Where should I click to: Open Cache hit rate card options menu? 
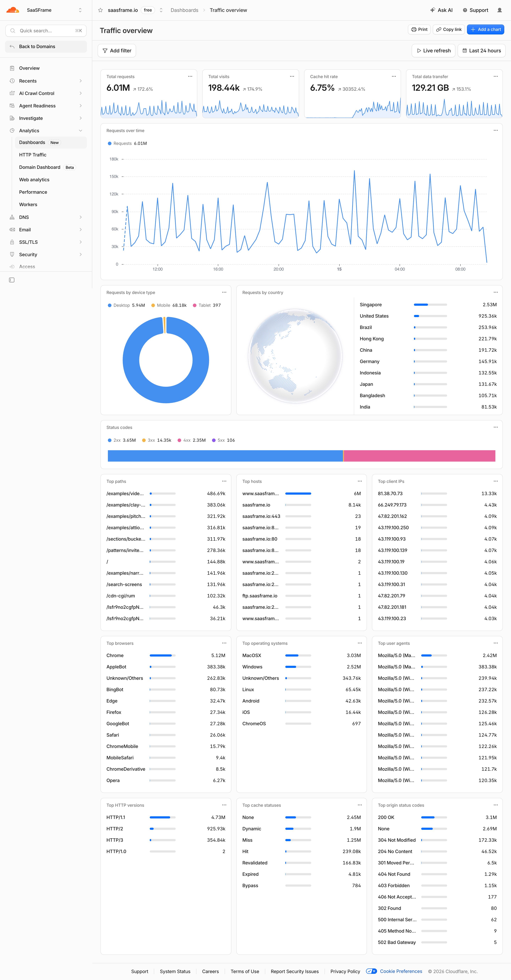click(394, 77)
